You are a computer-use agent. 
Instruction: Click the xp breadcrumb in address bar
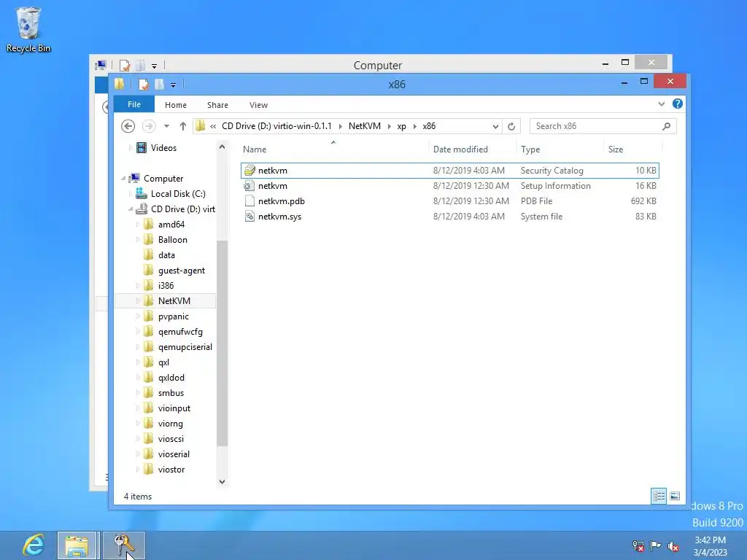pyautogui.click(x=402, y=126)
